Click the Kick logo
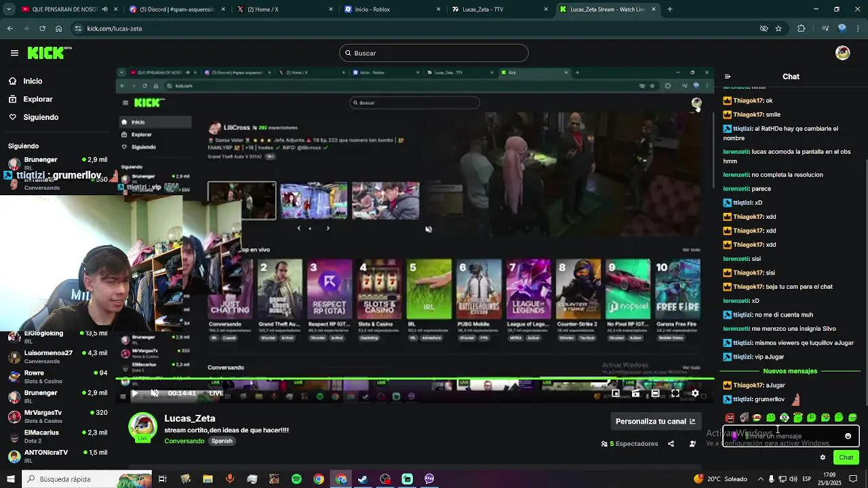Image resolution: width=868 pixels, height=488 pixels. pos(49,53)
